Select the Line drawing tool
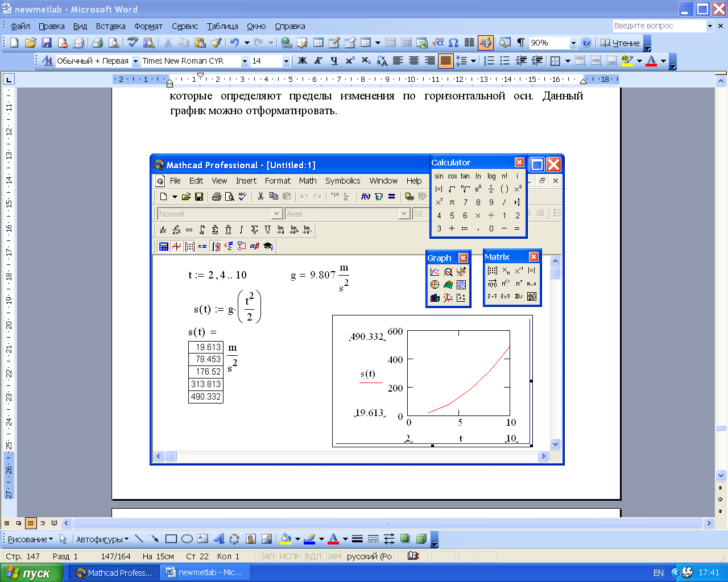 139,539
